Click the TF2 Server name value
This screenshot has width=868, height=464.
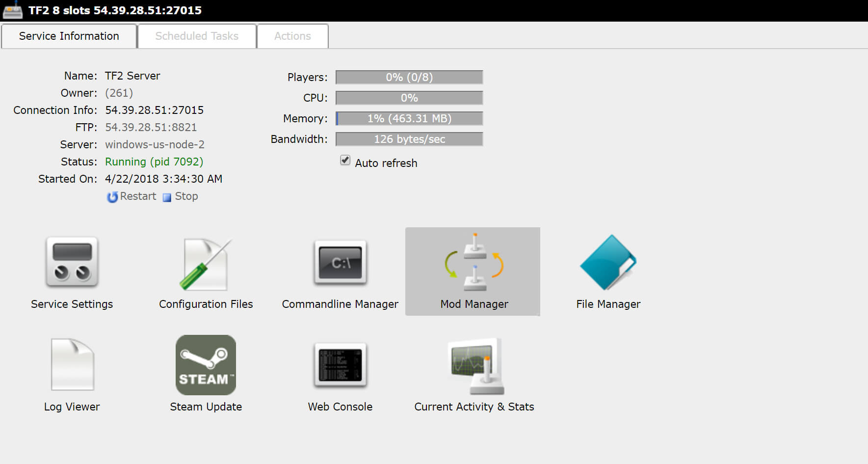pos(132,76)
